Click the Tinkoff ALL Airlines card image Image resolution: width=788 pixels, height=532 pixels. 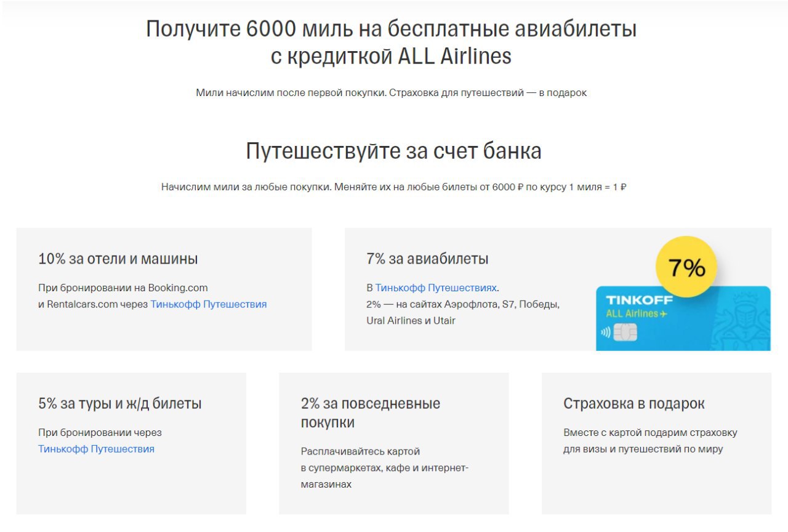click(x=683, y=318)
